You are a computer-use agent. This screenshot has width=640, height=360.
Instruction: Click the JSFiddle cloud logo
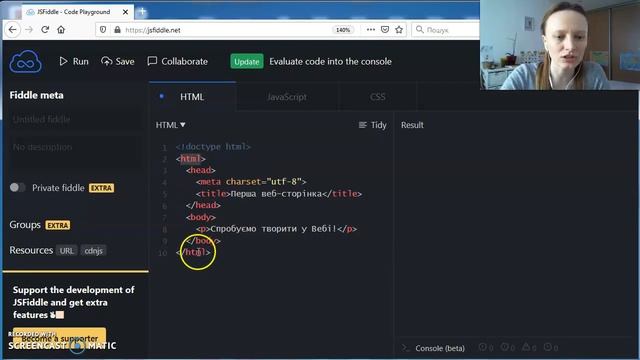[25, 61]
